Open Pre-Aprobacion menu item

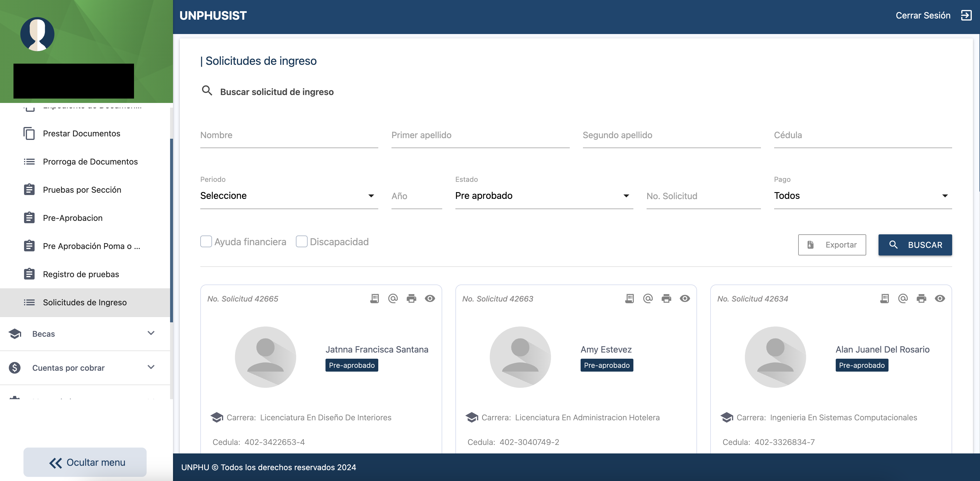[73, 218]
